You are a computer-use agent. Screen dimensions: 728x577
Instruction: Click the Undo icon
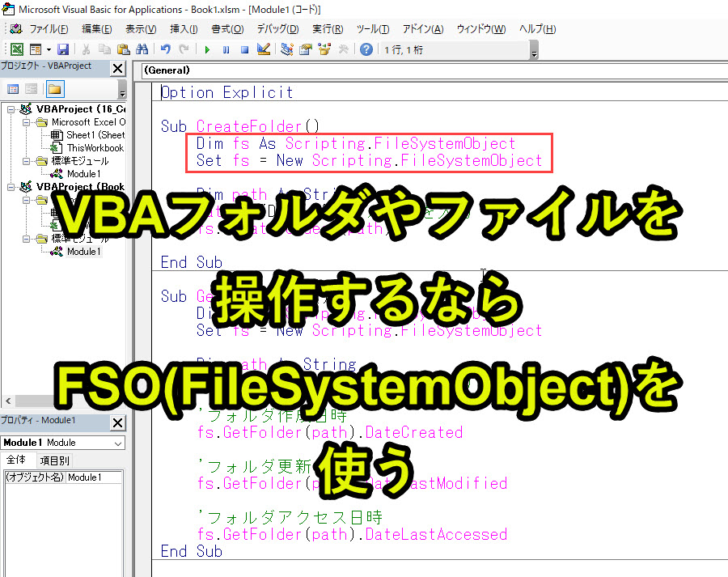[165, 49]
